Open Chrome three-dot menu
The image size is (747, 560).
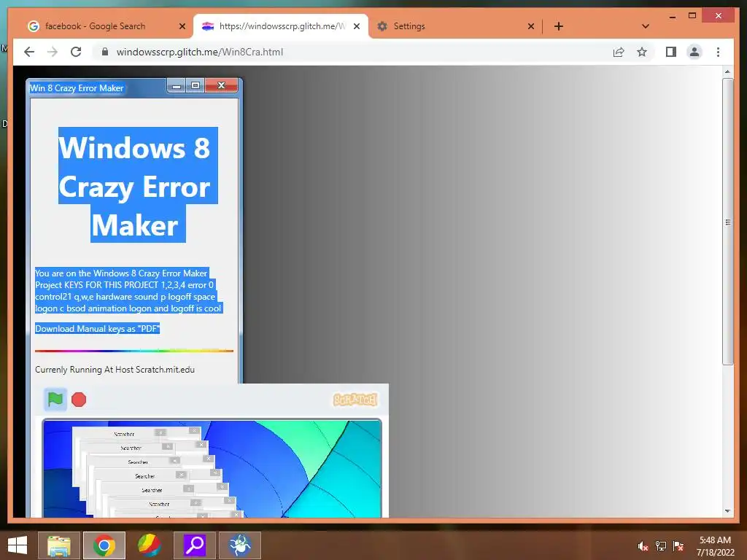pyautogui.click(x=718, y=52)
